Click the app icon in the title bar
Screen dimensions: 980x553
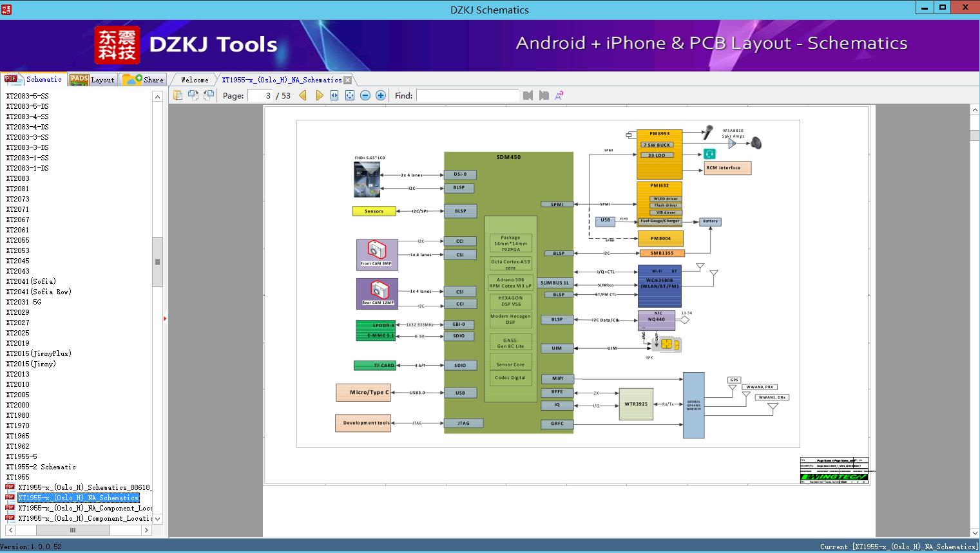[7, 10]
